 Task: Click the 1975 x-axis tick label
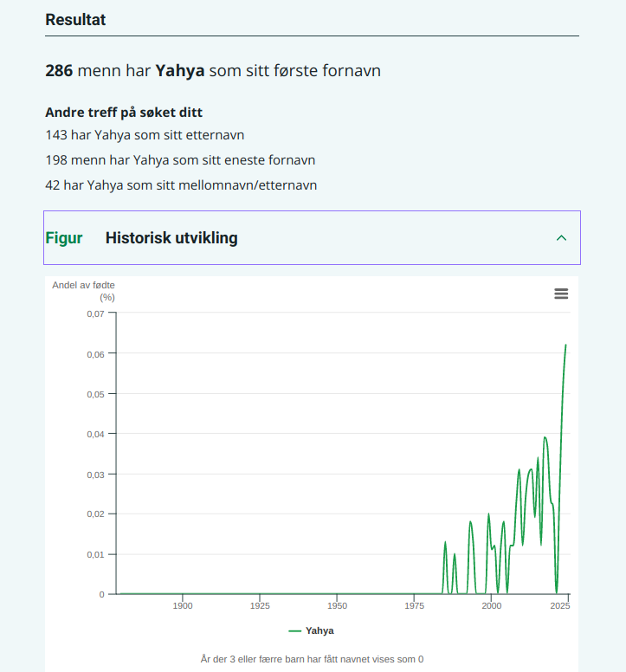pos(414,606)
